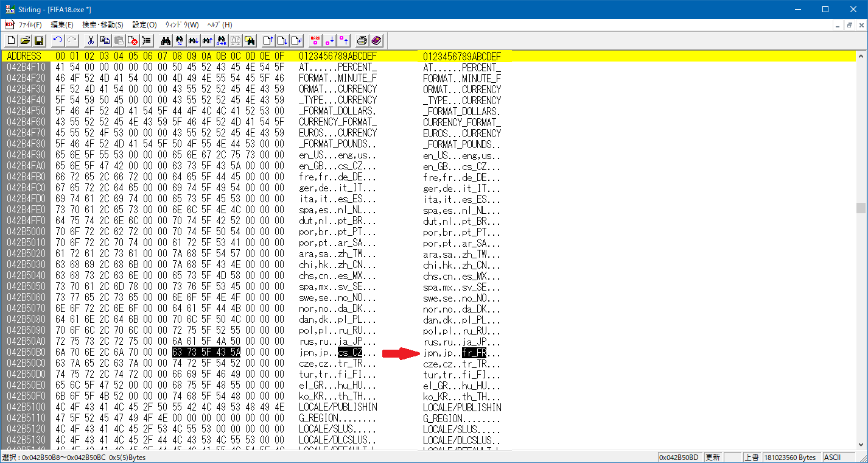The height and width of the screenshot is (463, 868).
Task: Click the BIN document icon in menu bar
Action: 9,25
